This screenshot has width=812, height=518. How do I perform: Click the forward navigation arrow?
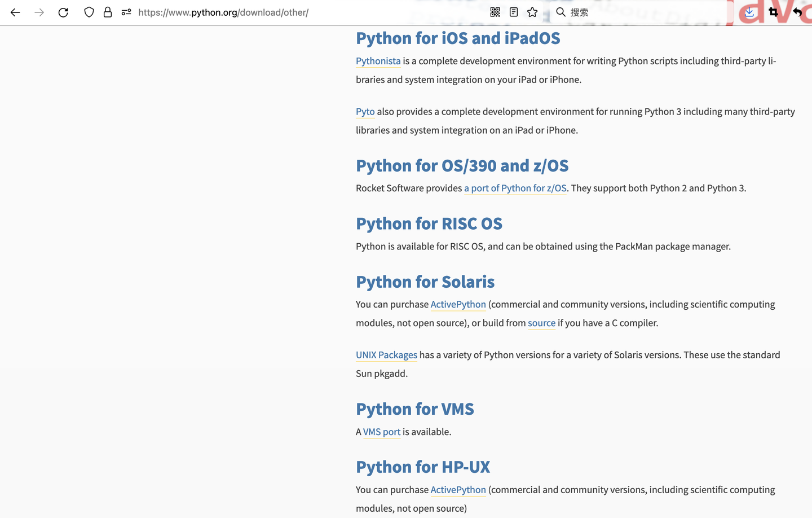click(39, 12)
